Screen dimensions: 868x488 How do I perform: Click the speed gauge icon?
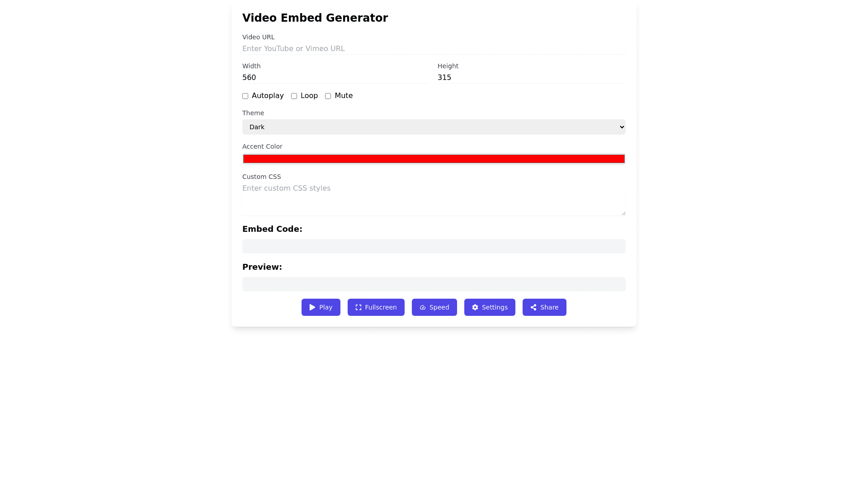point(423,307)
